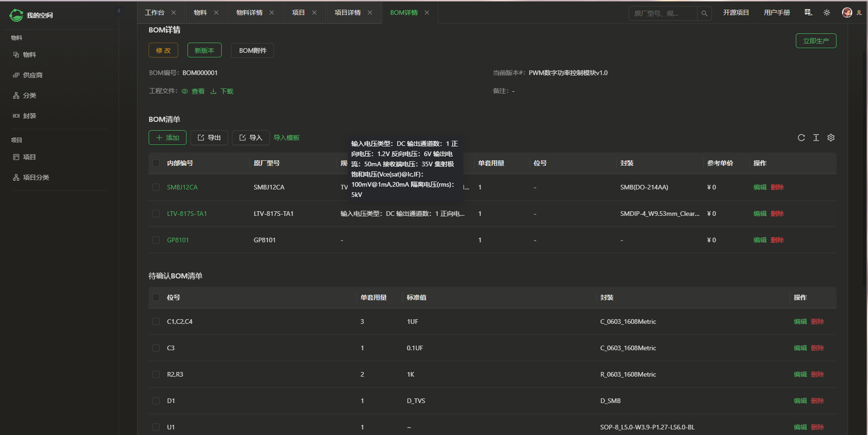The height and width of the screenshot is (435, 868).
Task: Switch to the 工作台 tab
Action: (x=155, y=13)
